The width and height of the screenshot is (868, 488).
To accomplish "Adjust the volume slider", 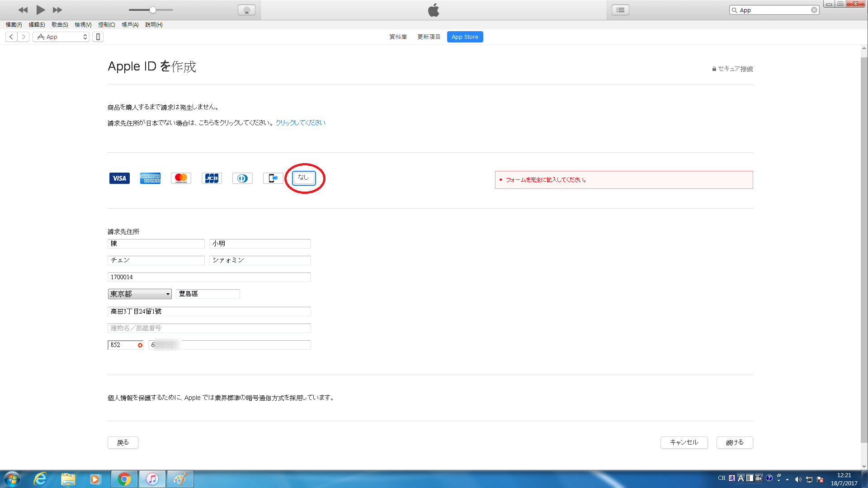I will (153, 10).
